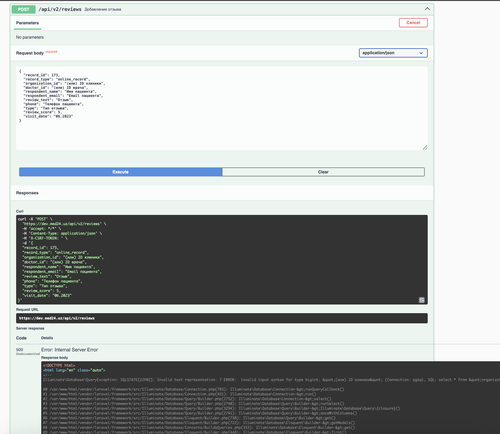Click the green POST method badge

pos(23,9)
